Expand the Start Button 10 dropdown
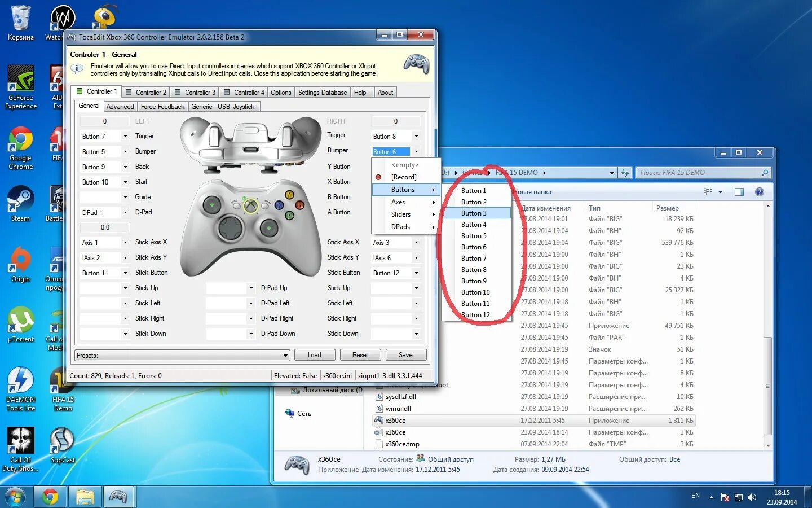 [125, 182]
